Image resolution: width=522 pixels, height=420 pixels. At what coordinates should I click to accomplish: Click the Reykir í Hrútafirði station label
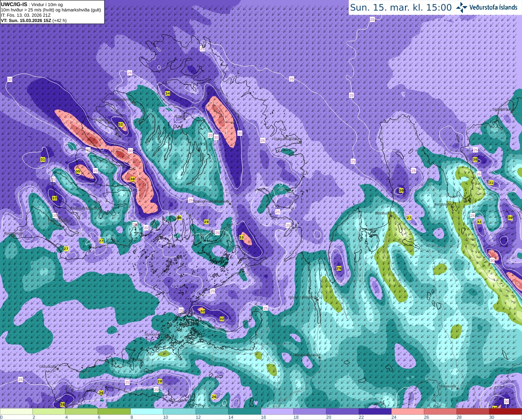click(x=303, y=297)
